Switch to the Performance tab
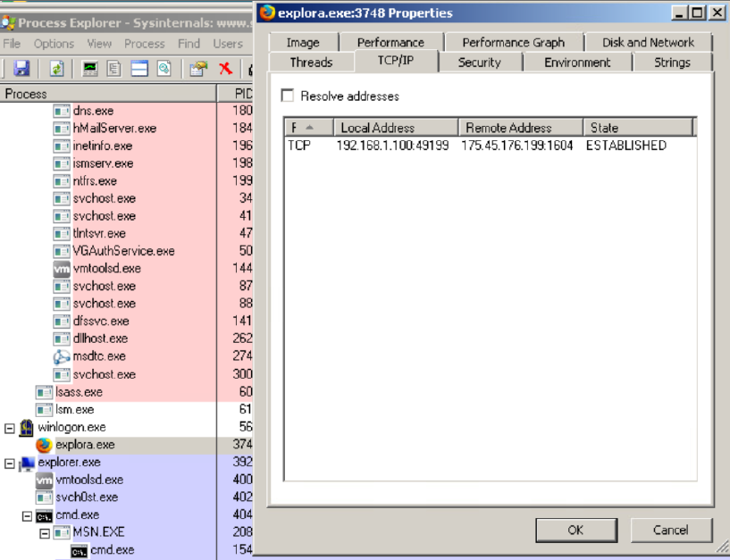The width and height of the screenshot is (730, 560). pyautogui.click(x=390, y=42)
